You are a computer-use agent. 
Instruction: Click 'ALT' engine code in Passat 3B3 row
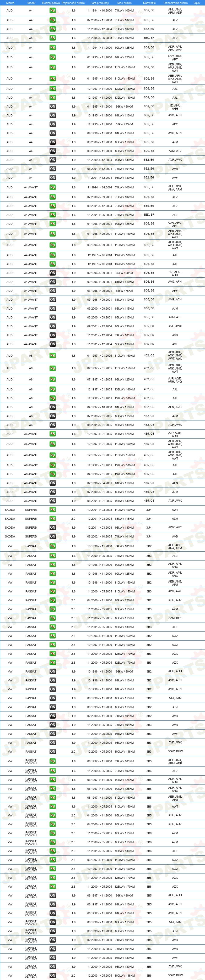pos(175,627)
